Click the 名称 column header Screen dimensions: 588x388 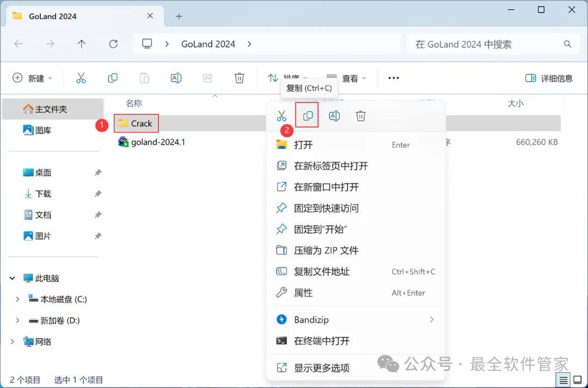(133, 103)
